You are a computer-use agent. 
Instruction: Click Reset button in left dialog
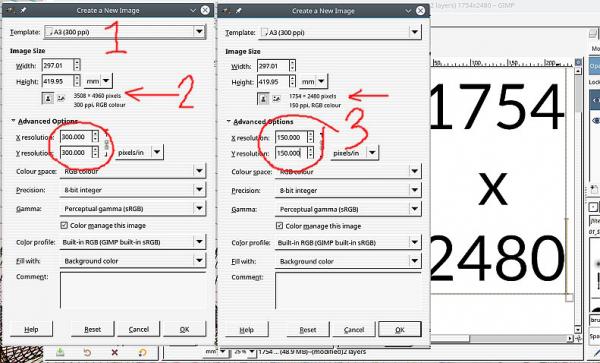tap(93, 329)
